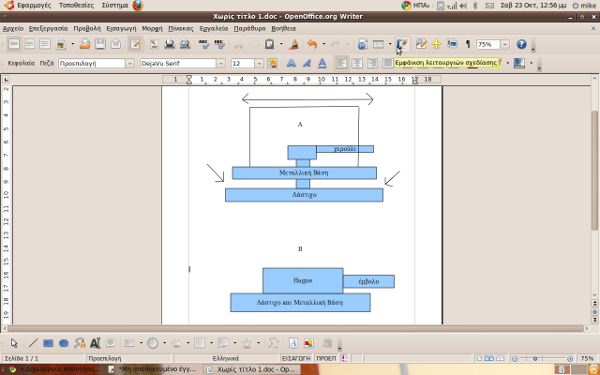Align text right
The width and height of the screenshot is (600, 375).
[x=372, y=64]
